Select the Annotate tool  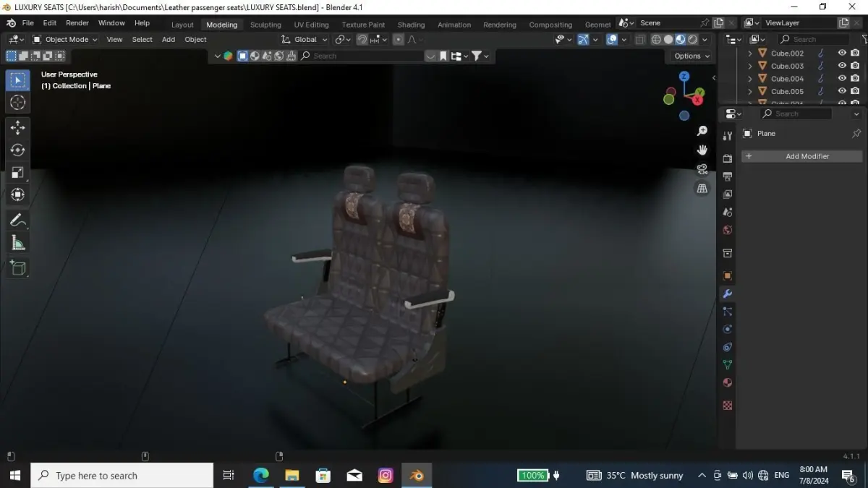click(x=18, y=221)
